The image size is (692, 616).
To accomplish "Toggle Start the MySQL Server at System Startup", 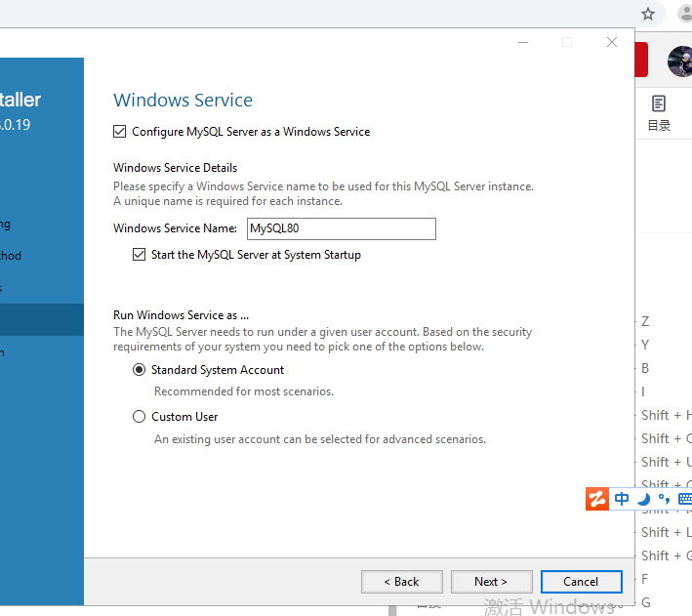I will pyautogui.click(x=139, y=255).
